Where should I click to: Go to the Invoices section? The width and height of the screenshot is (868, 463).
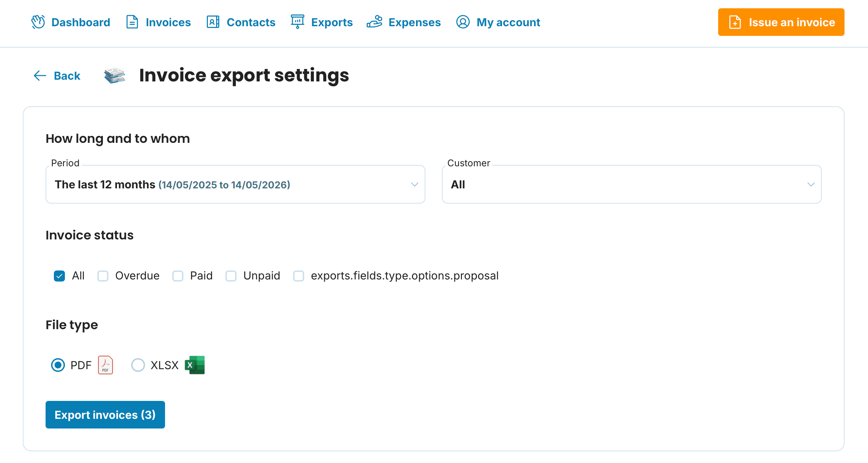[158, 22]
